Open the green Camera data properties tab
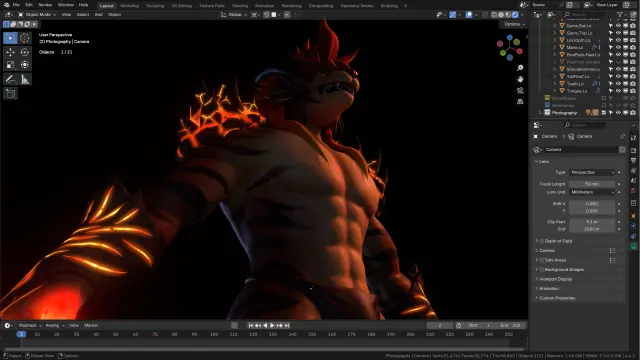 pyautogui.click(x=633, y=246)
